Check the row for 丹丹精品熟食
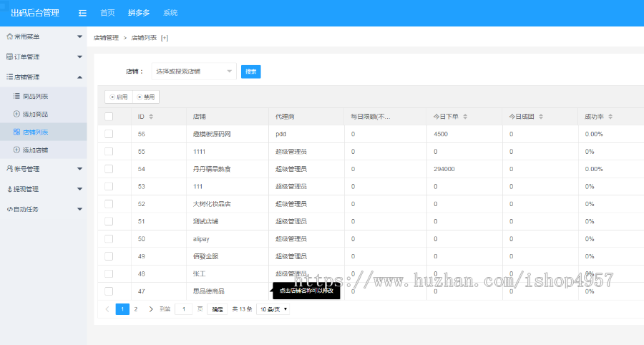Screen dimensions: 644x345 click(109, 169)
